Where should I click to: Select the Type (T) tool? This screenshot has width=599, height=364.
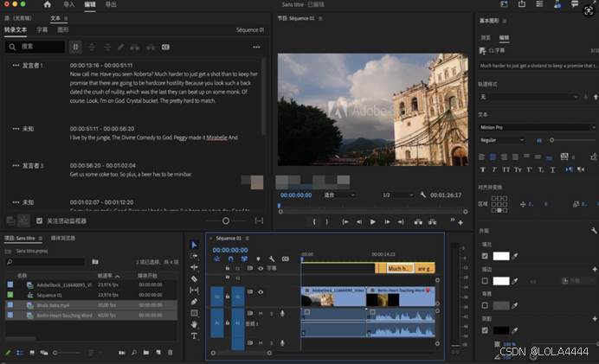tap(194, 335)
